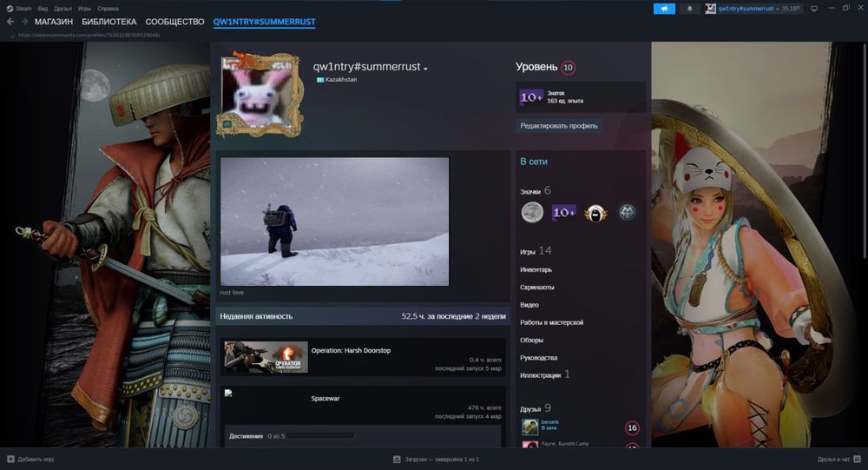Click the account avatar in top bar

(x=710, y=9)
